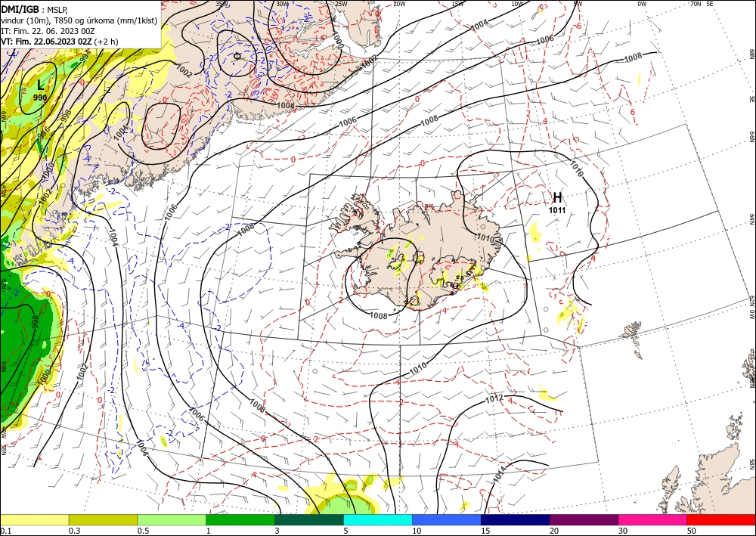The height and width of the screenshot is (536, 756).
Task: Click the '35W' longitude label
Action: coord(222,4)
